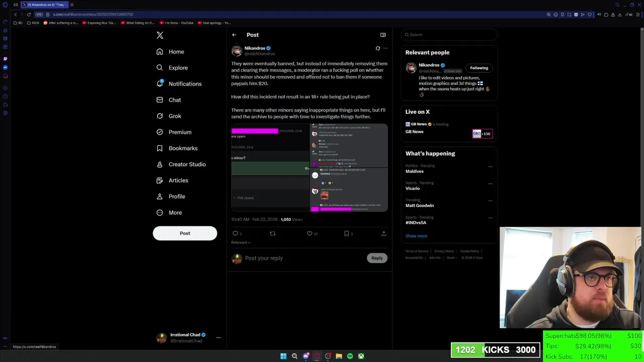Click the heart favorites icon in address bar

(x=590, y=15)
